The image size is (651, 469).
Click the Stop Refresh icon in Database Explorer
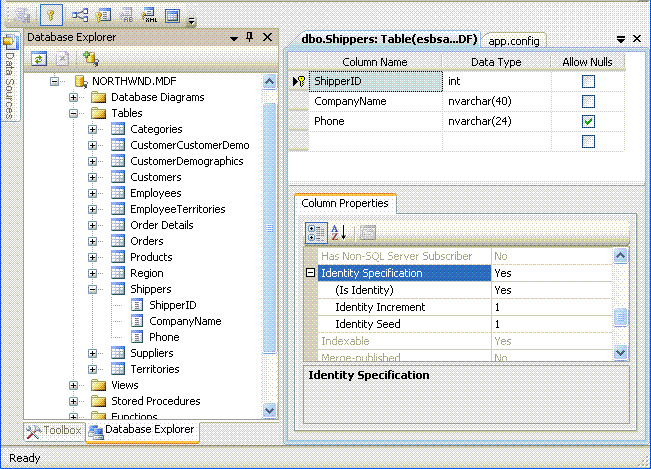pyautogui.click(x=62, y=59)
